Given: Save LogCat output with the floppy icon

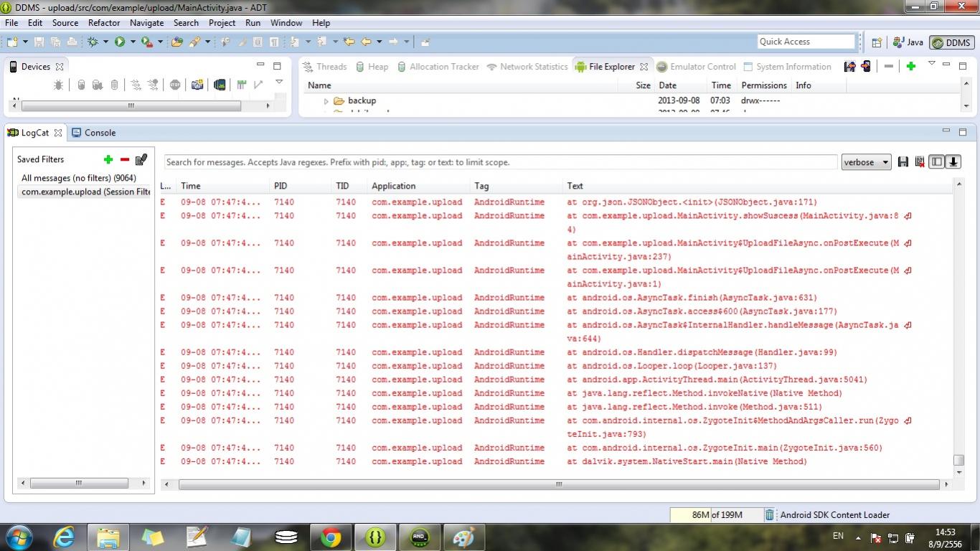Looking at the screenshot, I should [903, 162].
